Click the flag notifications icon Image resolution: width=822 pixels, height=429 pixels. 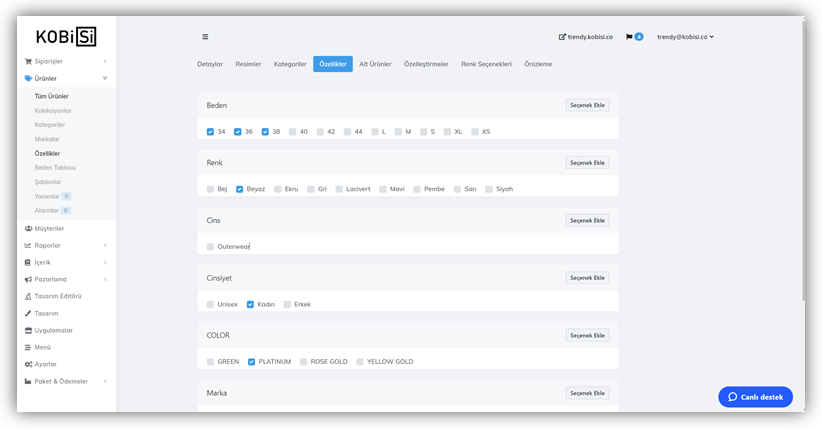629,37
